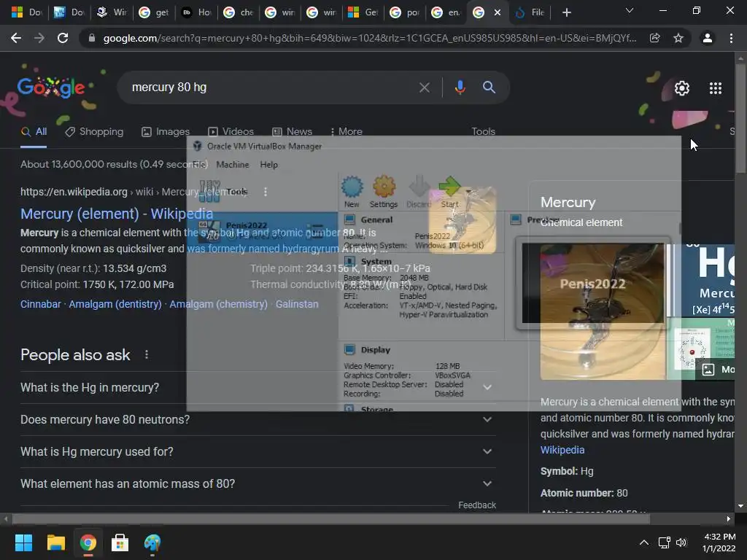The height and width of the screenshot is (560, 747).
Task: Open Wikipedia link in knowledge panel
Action: tap(562, 450)
